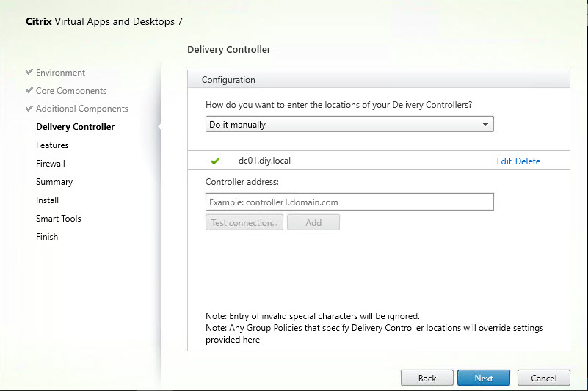Select the Summary step
This screenshot has height=391, width=588.
click(x=54, y=182)
